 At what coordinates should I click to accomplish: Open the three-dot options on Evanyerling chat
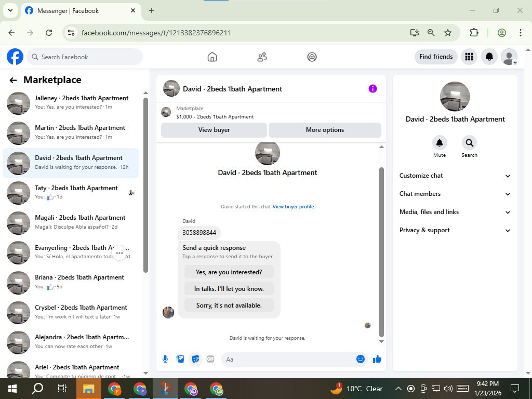(119, 253)
